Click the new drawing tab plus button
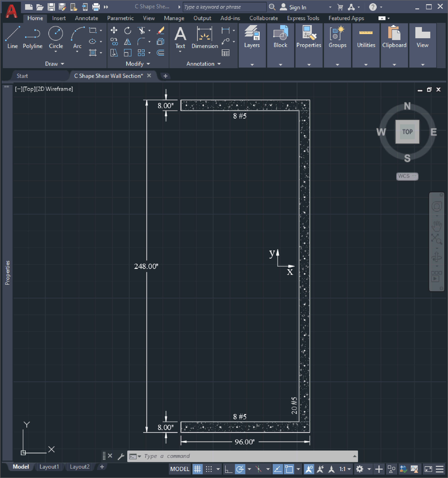 click(x=165, y=76)
